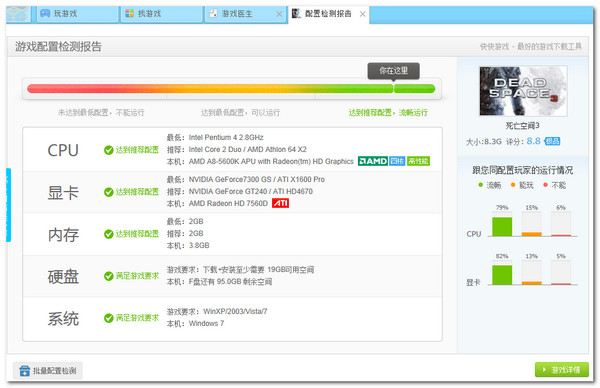The height and width of the screenshot is (388, 600).
Task: Open 批量配置检测 button
Action: click(48, 370)
